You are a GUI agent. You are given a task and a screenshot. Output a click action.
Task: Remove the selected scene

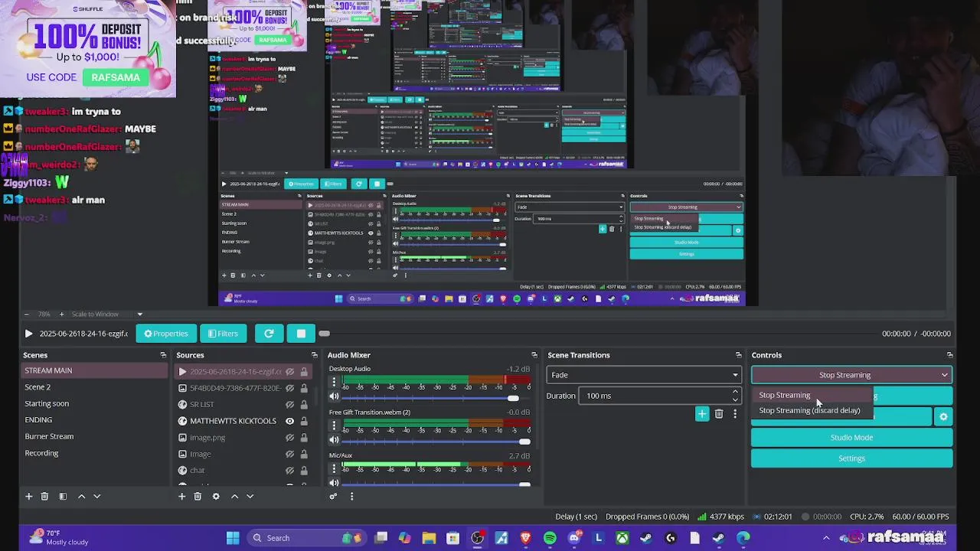pos(44,496)
